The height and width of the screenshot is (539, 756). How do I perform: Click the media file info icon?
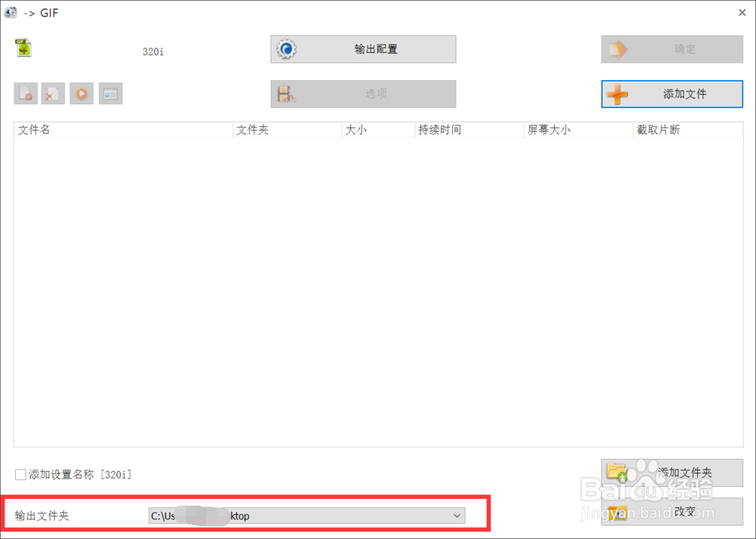tap(111, 94)
